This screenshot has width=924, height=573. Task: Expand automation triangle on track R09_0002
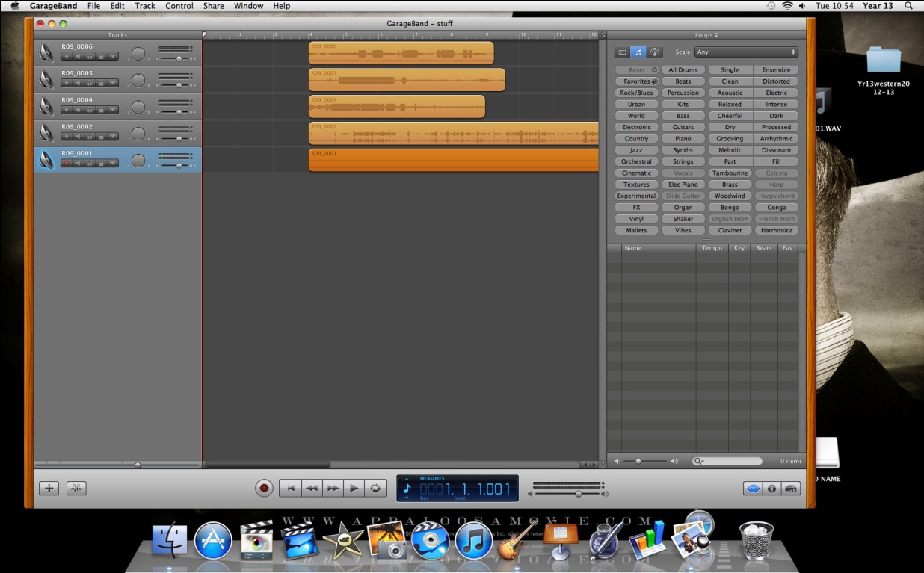113,137
